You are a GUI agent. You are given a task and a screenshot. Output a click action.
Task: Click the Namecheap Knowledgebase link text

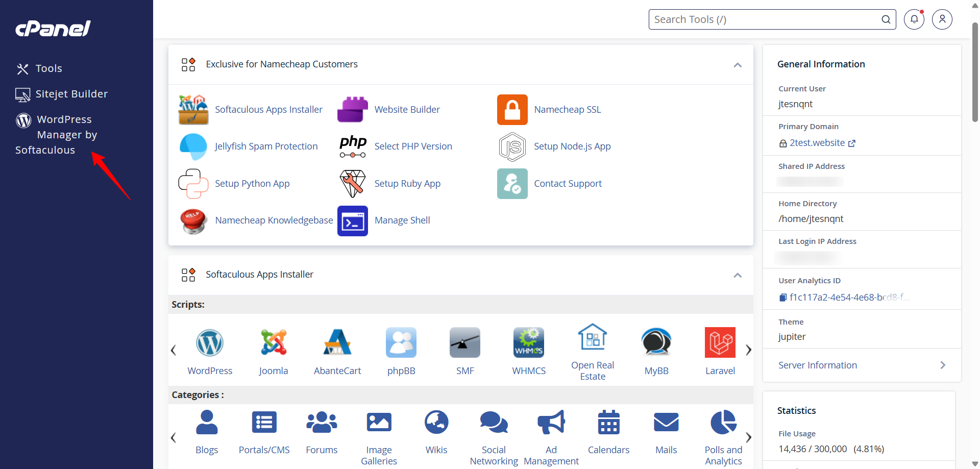274,220
